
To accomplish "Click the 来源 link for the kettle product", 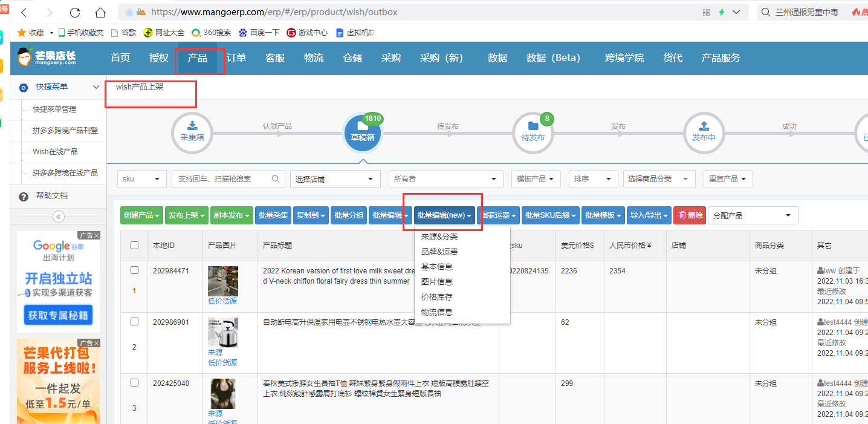I will (x=215, y=352).
